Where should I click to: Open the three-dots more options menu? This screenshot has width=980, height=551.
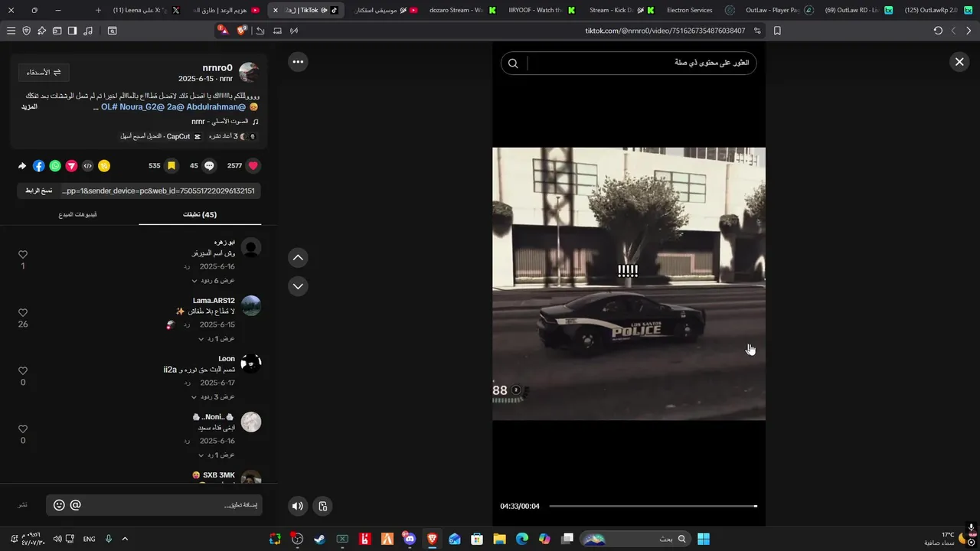pos(298,62)
